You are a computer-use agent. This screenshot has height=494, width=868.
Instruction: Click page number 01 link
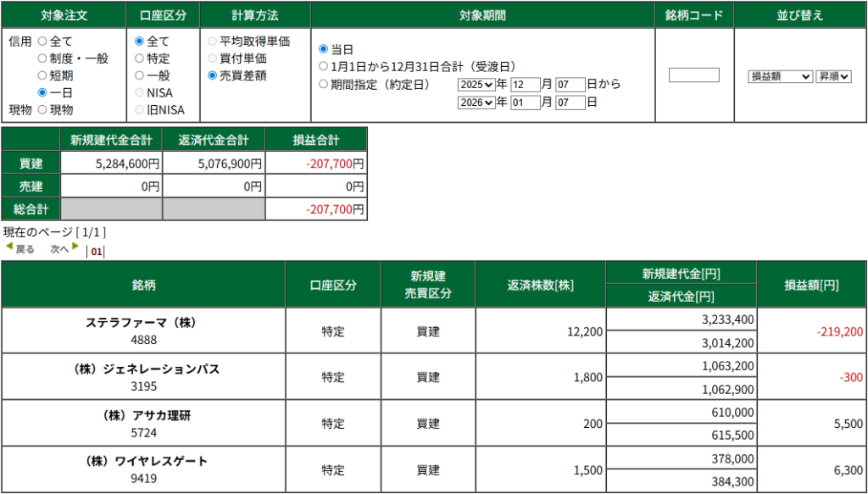tap(96, 252)
